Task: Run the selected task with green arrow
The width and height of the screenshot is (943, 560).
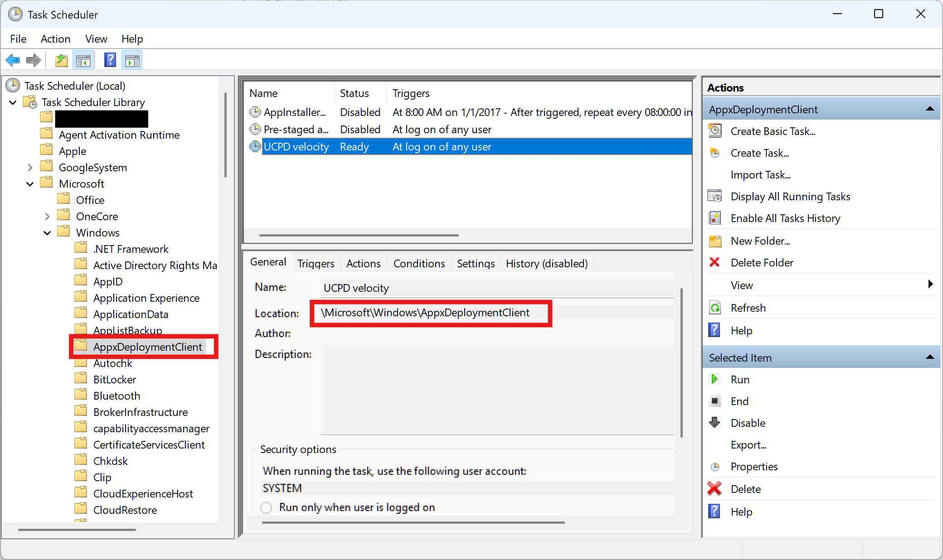Action: [739, 380]
